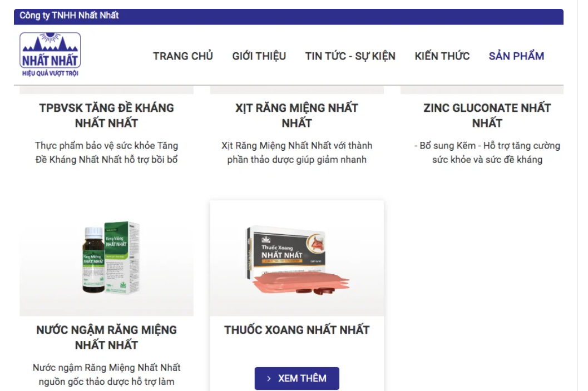Go to TIN TỨC - SỰ KIỆN page
Screen dimensions: 588x391
350,56
